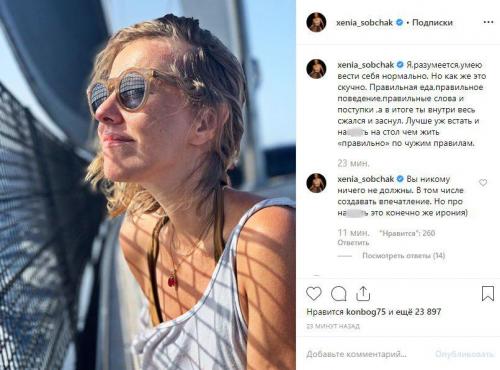
Task: Open xenia_sobchak username in header
Action: tap(364, 23)
